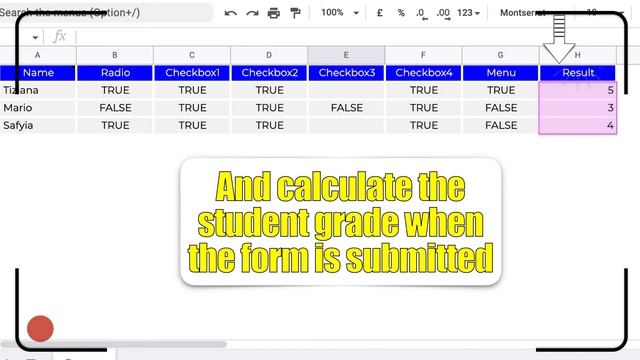
Task: Select Safyia's TRUE Radio cell
Action: point(115,125)
